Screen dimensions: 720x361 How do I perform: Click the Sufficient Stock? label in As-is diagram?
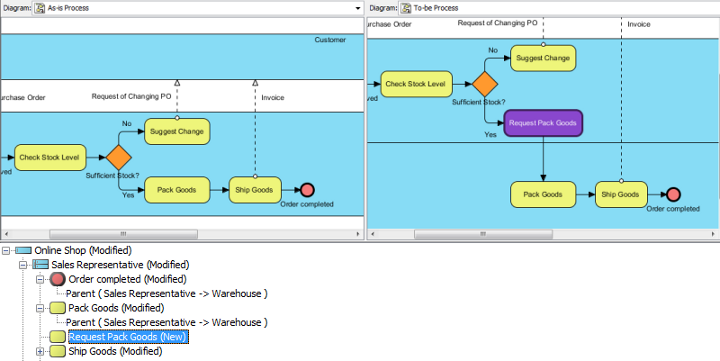[112, 175]
